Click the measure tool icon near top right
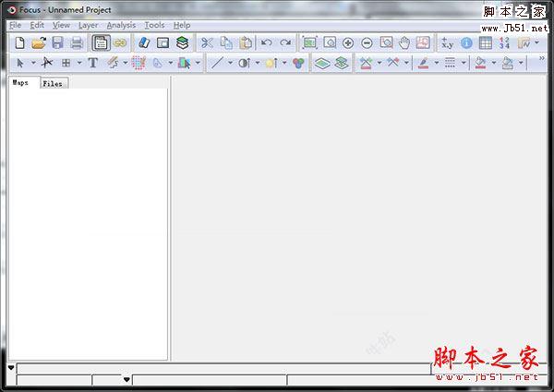The width and height of the screenshot is (554, 392). 524,43
